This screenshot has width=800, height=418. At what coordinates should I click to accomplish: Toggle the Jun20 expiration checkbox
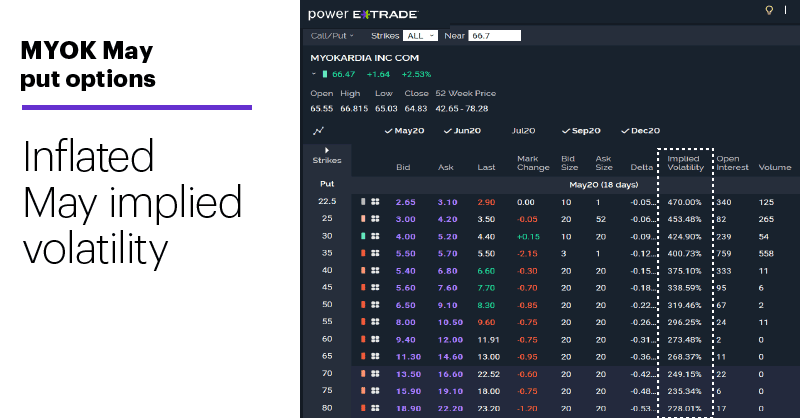tap(462, 131)
